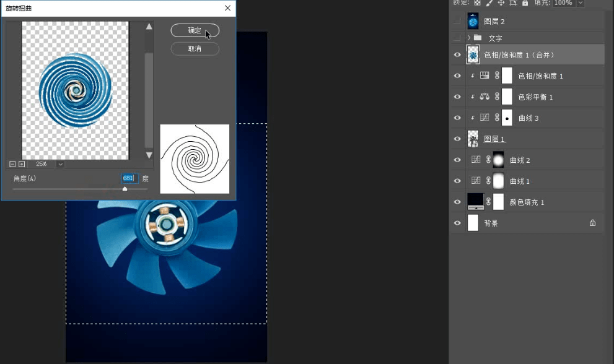
Task: Click the preview zoom out minus icon
Action: click(x=12, y=164)
